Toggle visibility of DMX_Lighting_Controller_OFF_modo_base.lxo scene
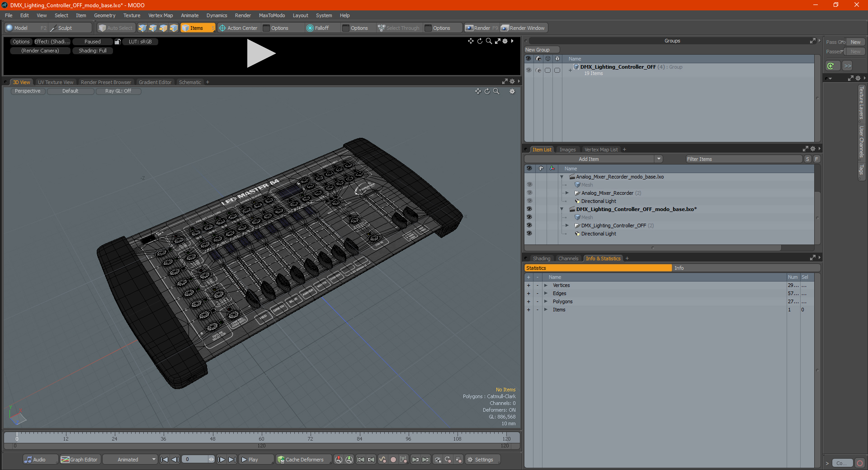Viewport: 868px width, 470px height. 529,209
